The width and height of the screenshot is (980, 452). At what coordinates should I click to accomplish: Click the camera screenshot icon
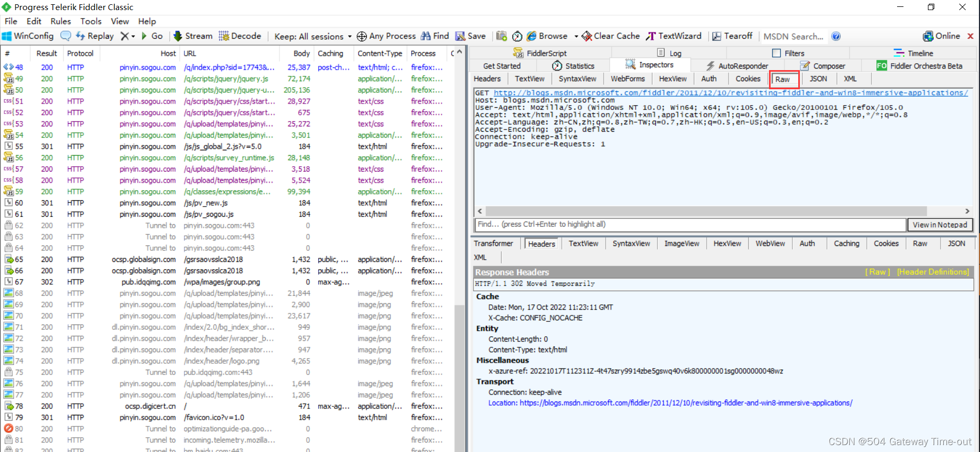pos(501,36)
